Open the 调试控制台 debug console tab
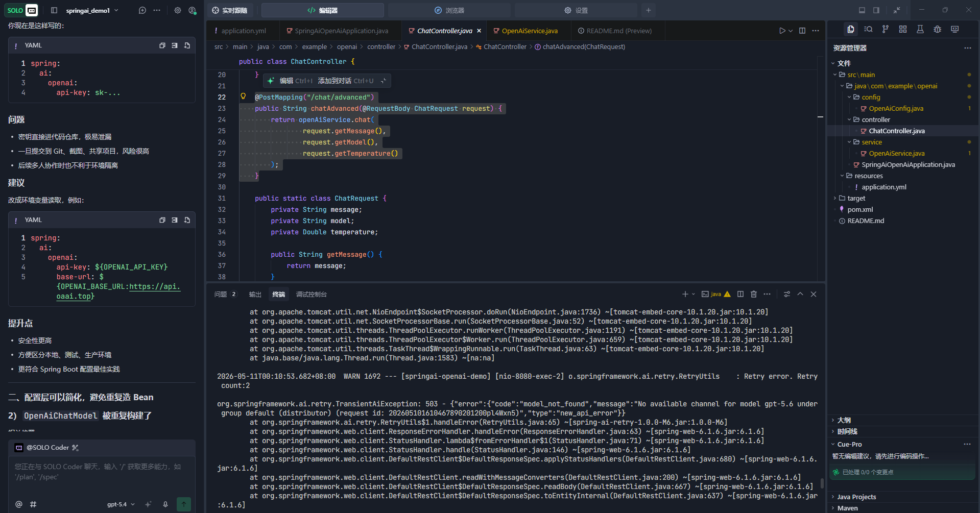The height and width of the screenshot is (513, 980). coord(311,294)
